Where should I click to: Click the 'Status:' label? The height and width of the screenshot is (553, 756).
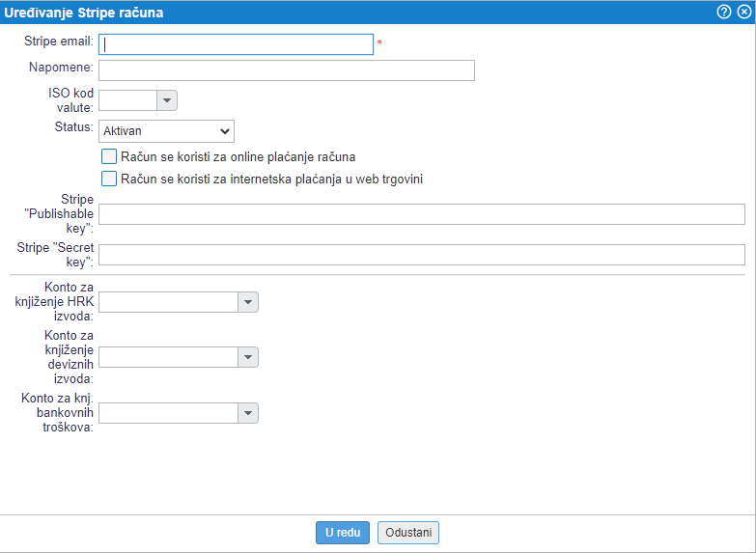[73, 126]
